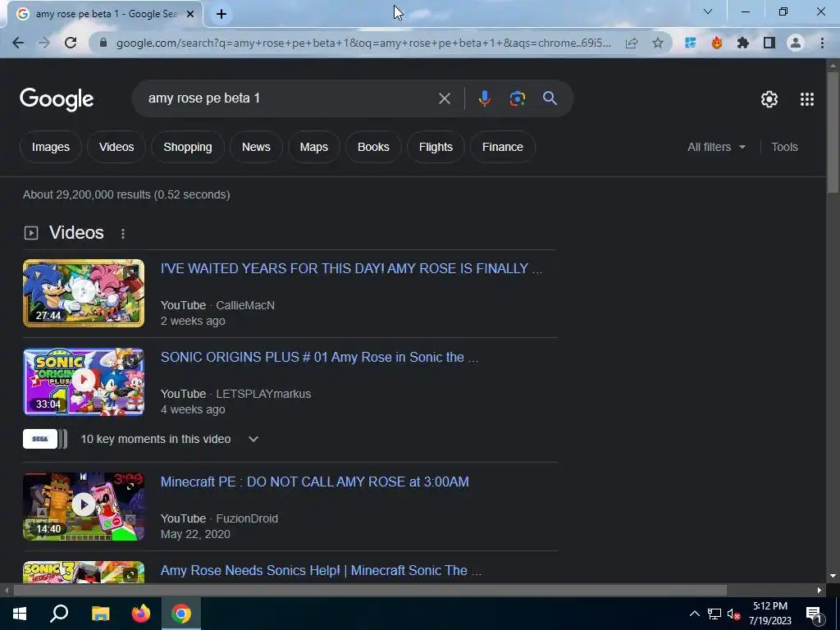Open 'Amy Rose Needs Sonics Help!' video link
Screen dimensions: 840x630
coord(321,571)
